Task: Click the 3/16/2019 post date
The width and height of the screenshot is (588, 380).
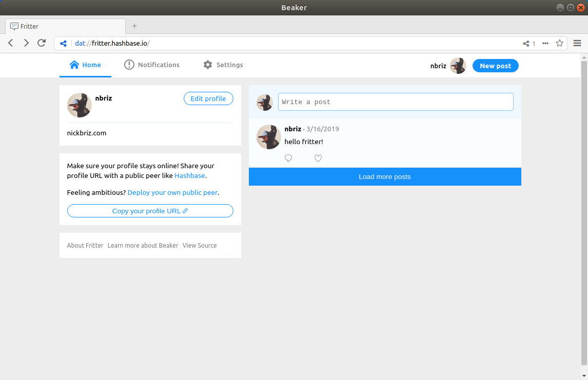Action: click(x=323, y=129)
